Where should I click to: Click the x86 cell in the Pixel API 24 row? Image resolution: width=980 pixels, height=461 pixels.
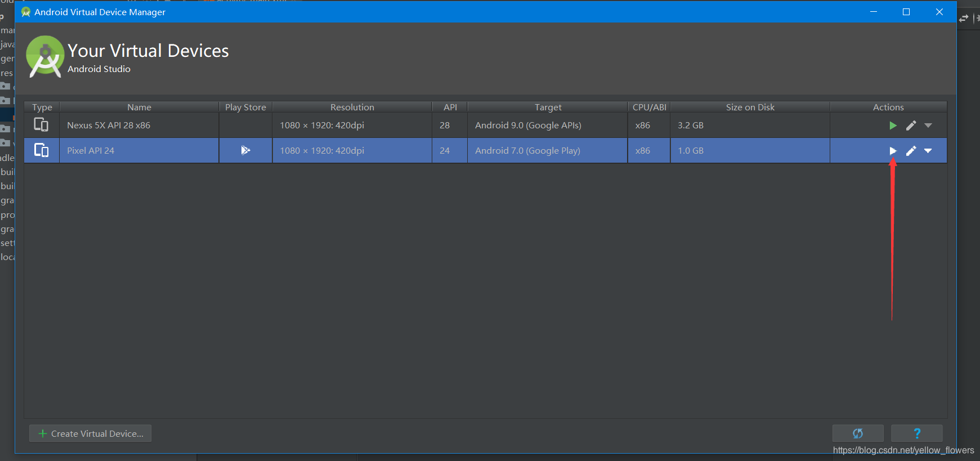(x=649, y=150)
